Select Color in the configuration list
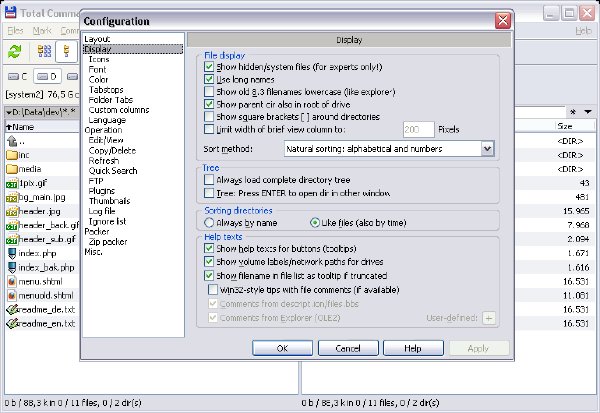Screen dimensions: 600x413 coord(98,80)
